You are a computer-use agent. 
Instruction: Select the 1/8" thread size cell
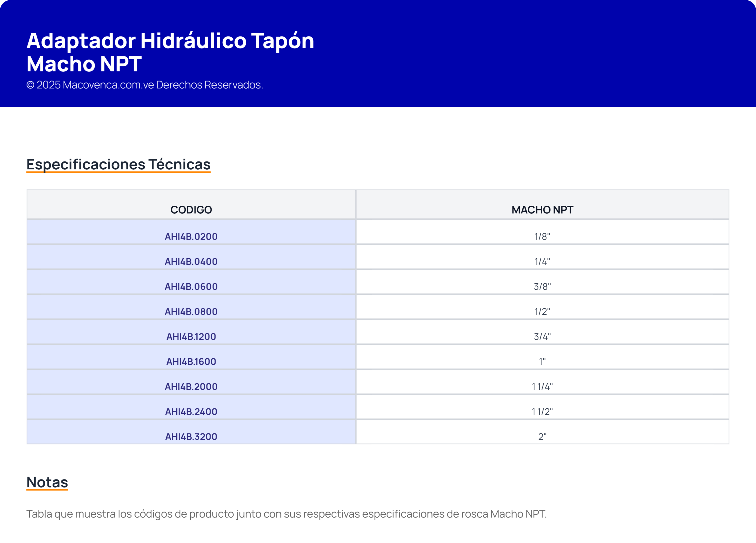542,236
